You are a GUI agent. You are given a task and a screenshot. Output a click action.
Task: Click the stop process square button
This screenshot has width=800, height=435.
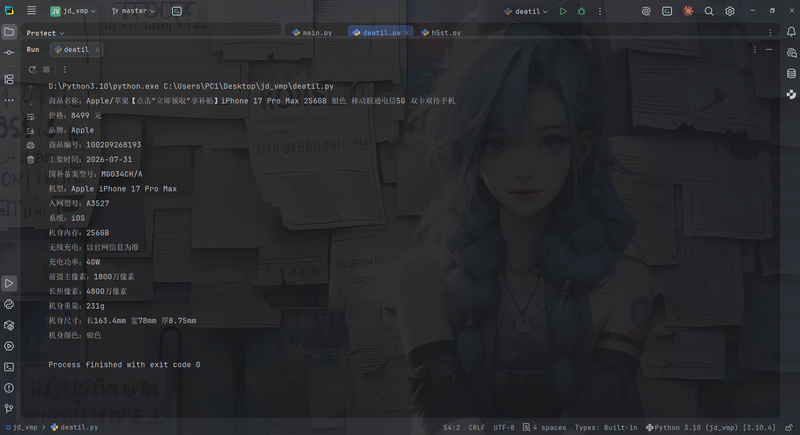coord(46,69)
